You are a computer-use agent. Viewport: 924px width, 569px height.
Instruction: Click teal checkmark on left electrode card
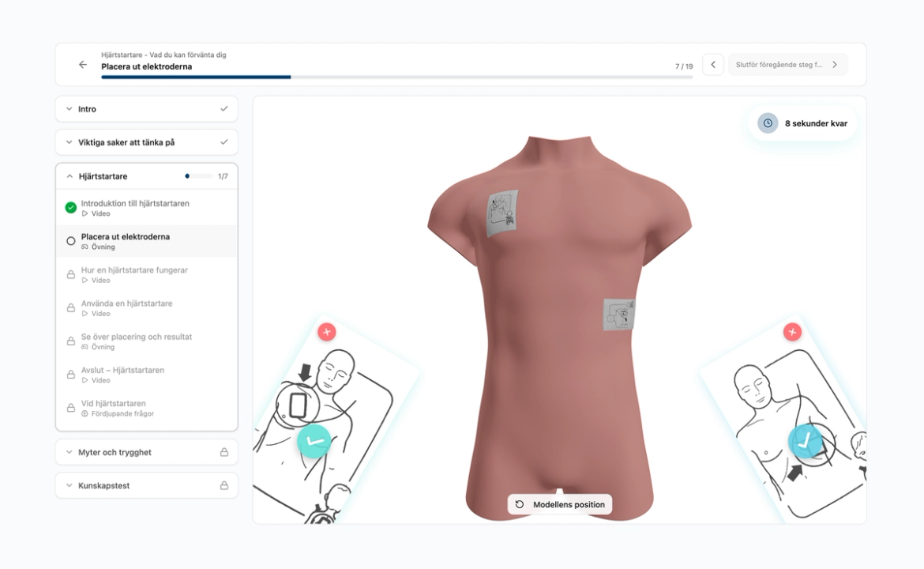pyautogui.click(x=314, y=441)
